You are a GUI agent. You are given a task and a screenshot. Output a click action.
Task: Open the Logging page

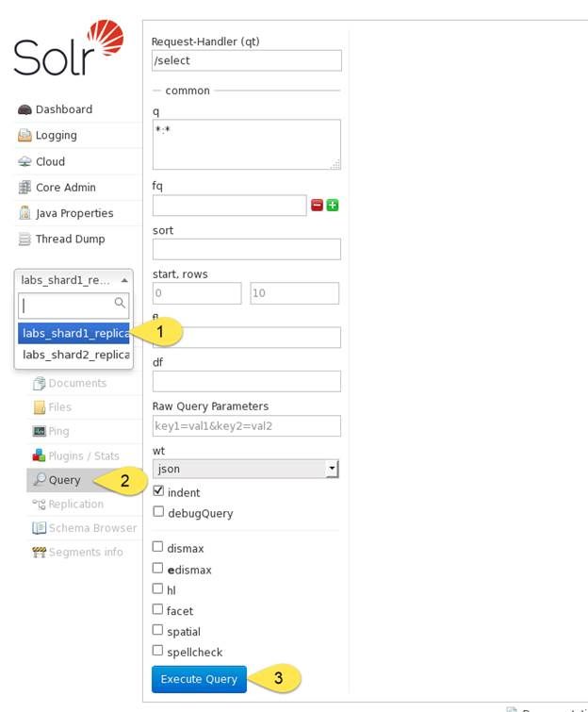[57, 135]
